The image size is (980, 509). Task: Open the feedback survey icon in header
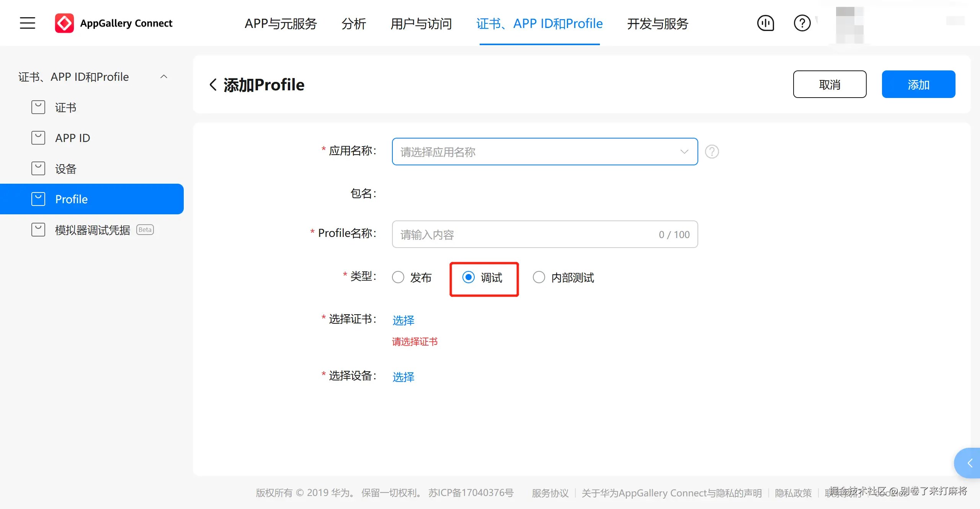click(x=766, y=23)
